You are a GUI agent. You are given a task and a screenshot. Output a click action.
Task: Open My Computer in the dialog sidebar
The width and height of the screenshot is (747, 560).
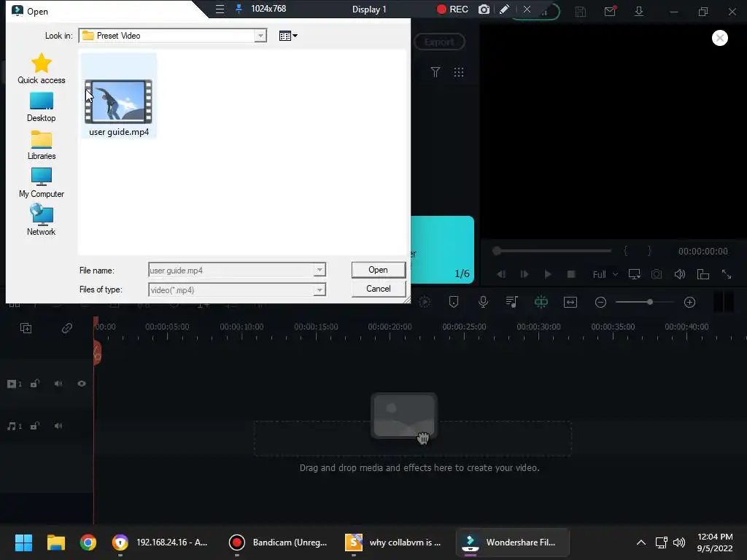click(x=42, y=183)
